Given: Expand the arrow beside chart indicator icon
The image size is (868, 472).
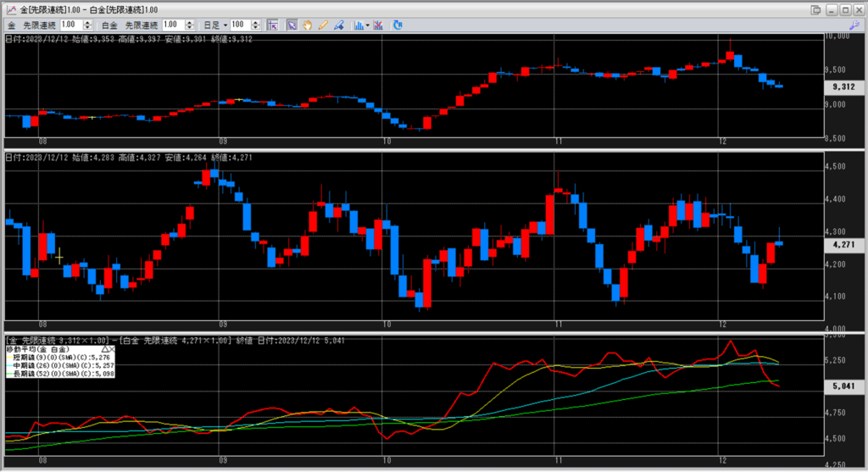Looking at the screenshot, I should [367, 25].
